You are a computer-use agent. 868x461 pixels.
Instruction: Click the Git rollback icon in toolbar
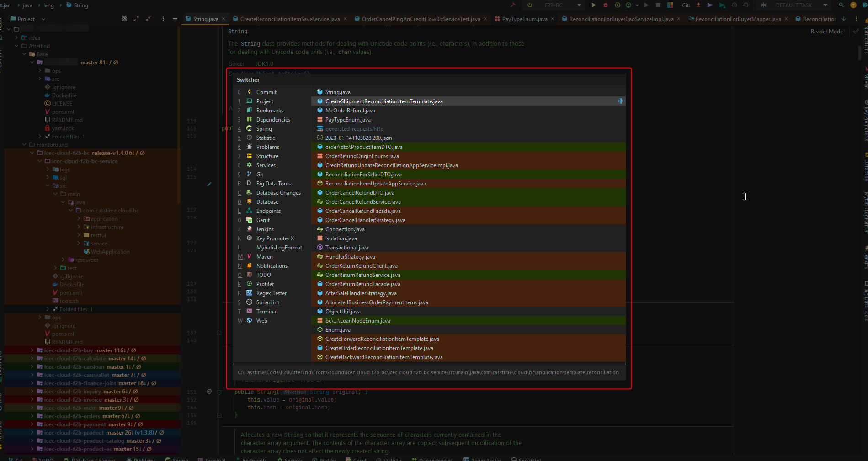pyautogui.click(x=746, y=5)
